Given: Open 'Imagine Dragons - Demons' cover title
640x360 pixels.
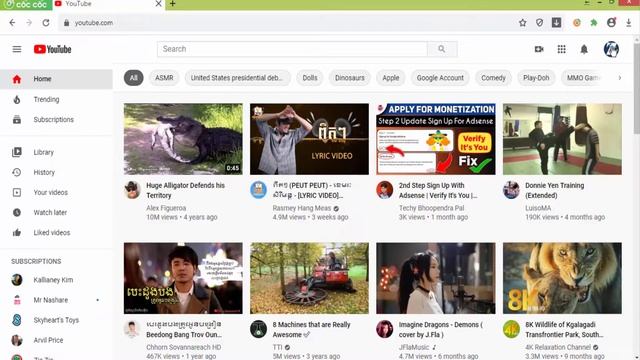Looking at the screenshot, I should coord(441,330).
